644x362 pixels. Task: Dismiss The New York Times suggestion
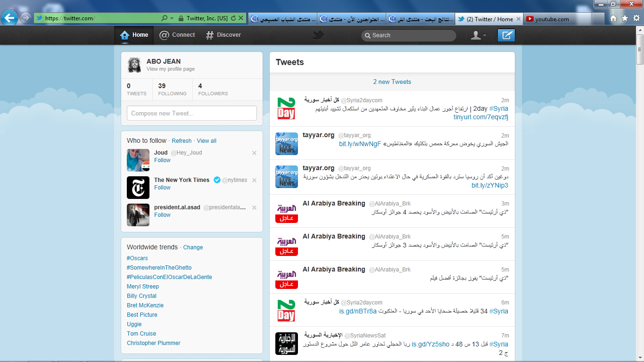click(254, 180)
